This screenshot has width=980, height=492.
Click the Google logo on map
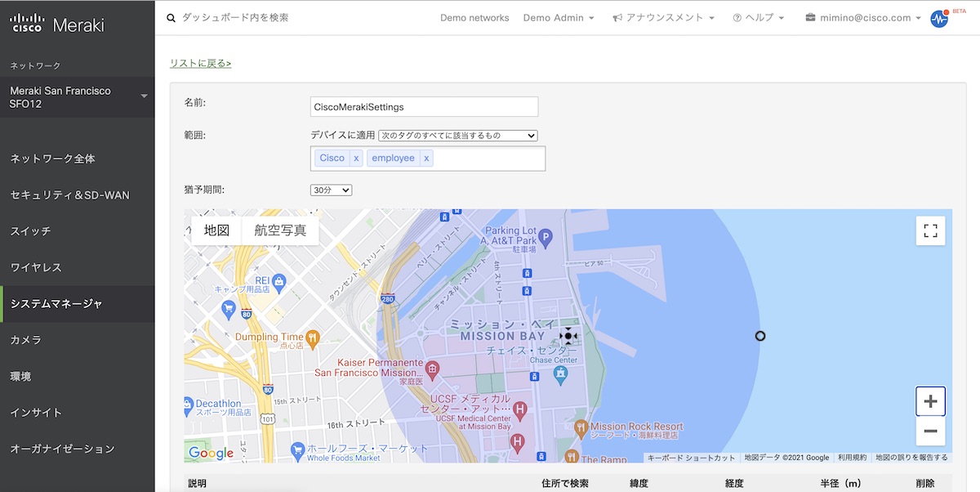click(x=211, y=453)
